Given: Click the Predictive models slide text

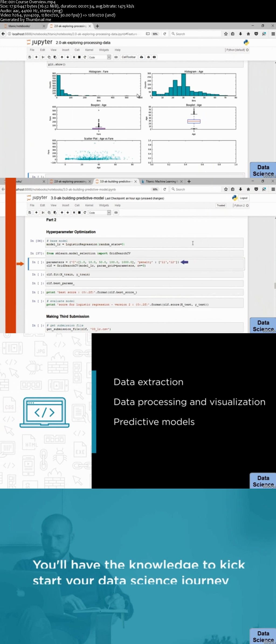Looking at the screenshot, I should (154, 422).
